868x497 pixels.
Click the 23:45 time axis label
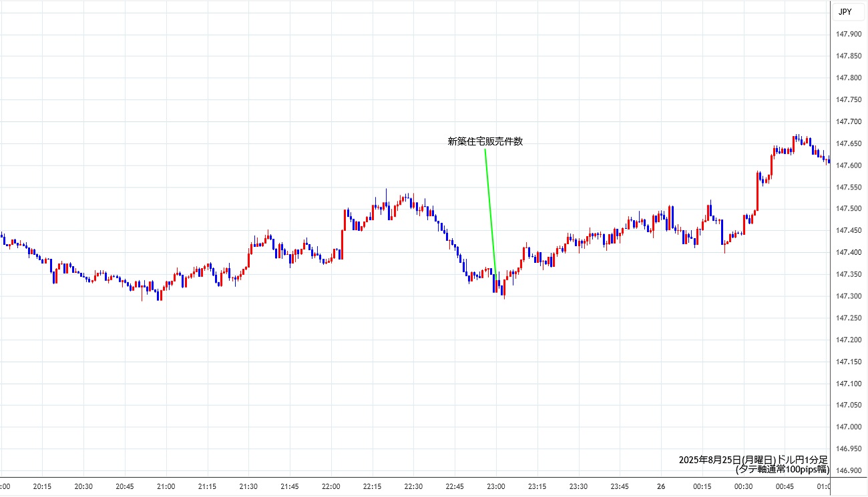click(x=619, y=487)
